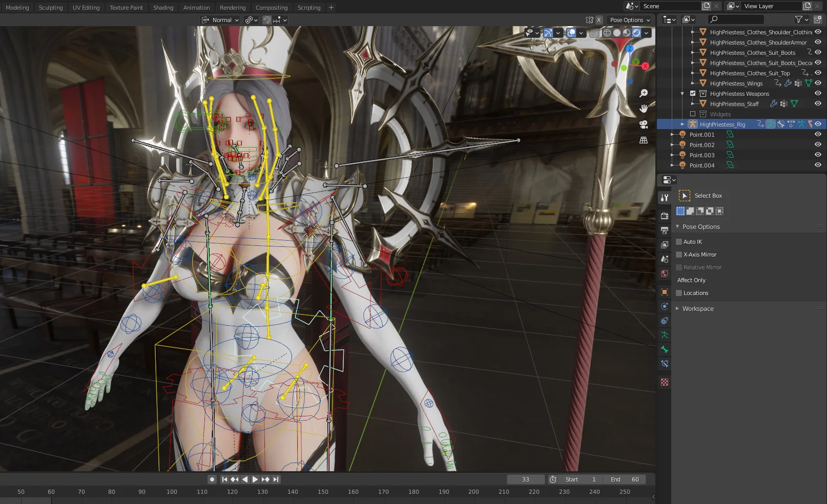Jump to the timeline end frame
Image resolution: width=827 pixels, height=504 pixels.
click(276, 479)
